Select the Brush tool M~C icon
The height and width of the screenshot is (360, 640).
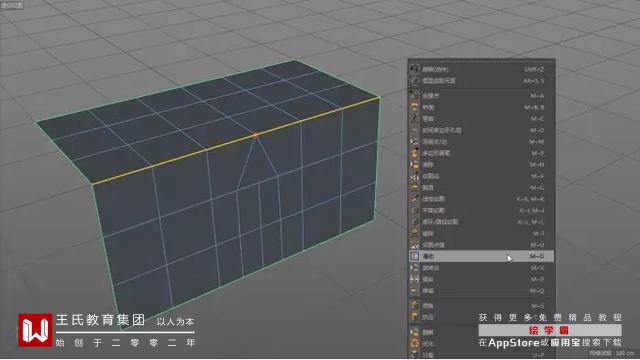(x=415, y=118)
